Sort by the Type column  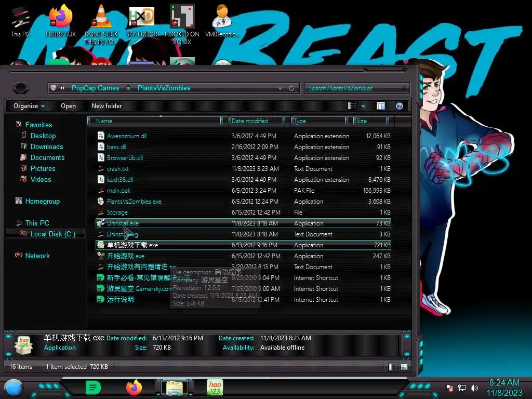[318, 121]
